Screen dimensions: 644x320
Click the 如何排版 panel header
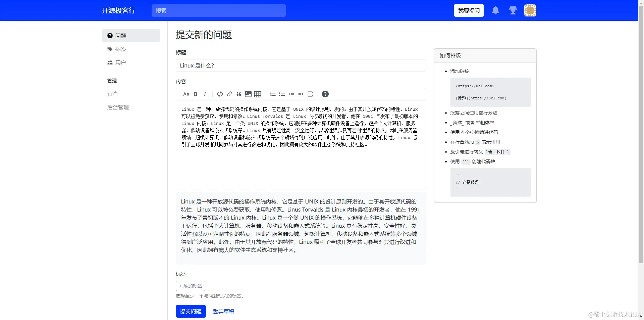pos(485,56)
